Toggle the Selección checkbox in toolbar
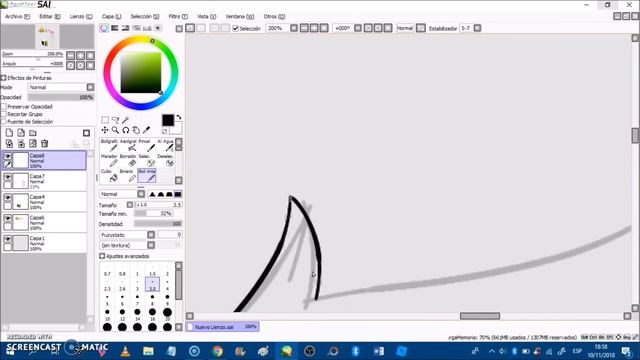Viewport: 640px width, 360px height. [236, 28]
